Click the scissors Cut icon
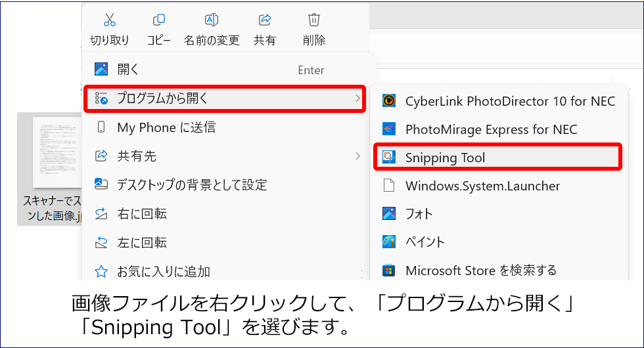Viewport: 644px width, 348px height. coord(110,19)
